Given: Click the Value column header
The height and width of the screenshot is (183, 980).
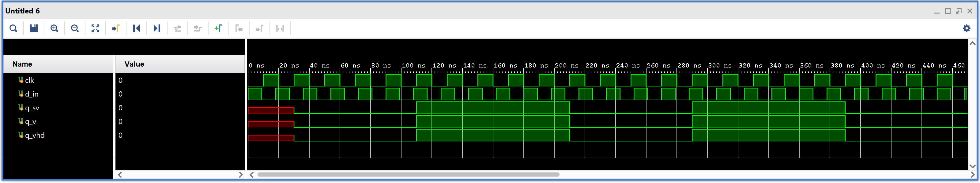Looking at the screenshot, I should [x=134, y=64].
